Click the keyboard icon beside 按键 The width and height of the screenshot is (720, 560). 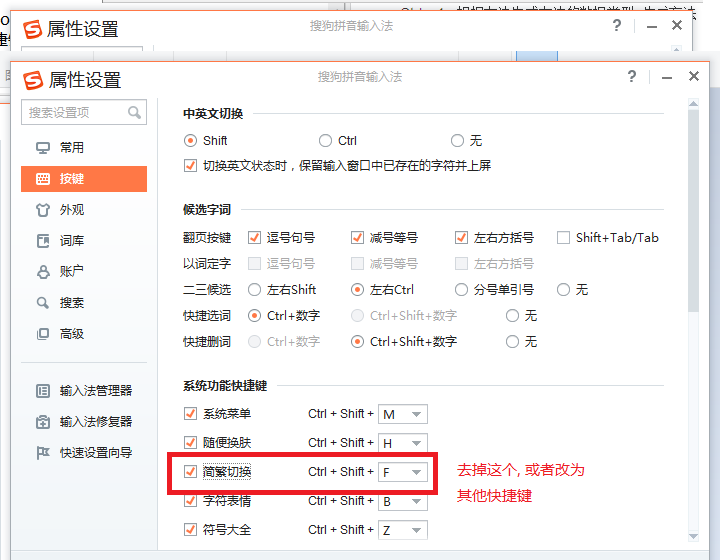coord(43,179)
